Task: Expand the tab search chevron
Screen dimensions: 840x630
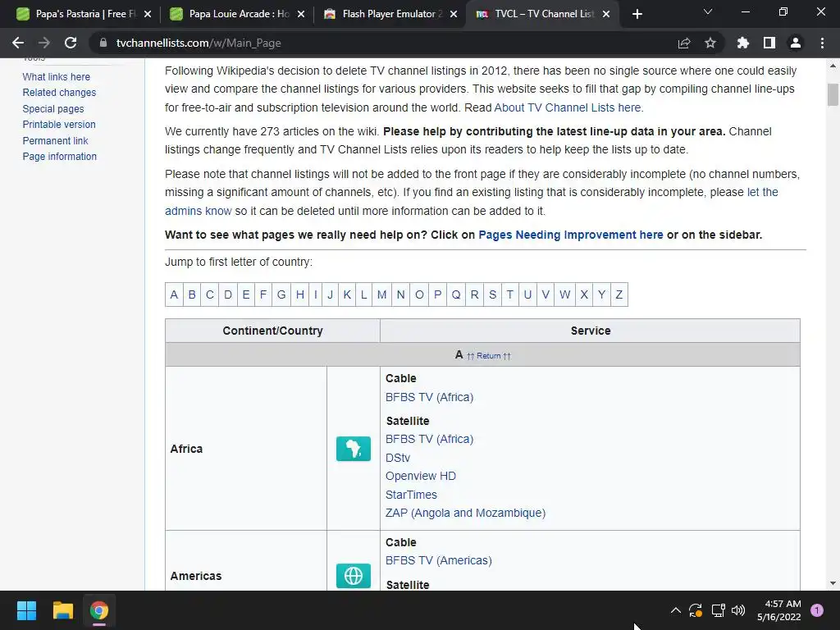Action: 708,11
